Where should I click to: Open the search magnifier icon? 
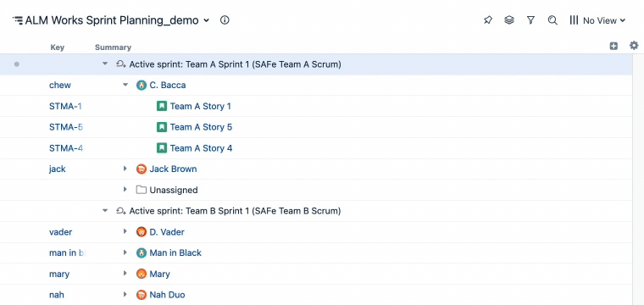pyautogui.click(x=552, y=20)
